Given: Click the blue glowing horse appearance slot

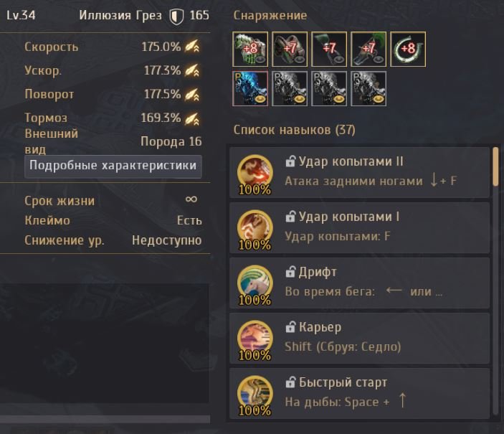Looking at the screenshot, I should coord(250,89).
